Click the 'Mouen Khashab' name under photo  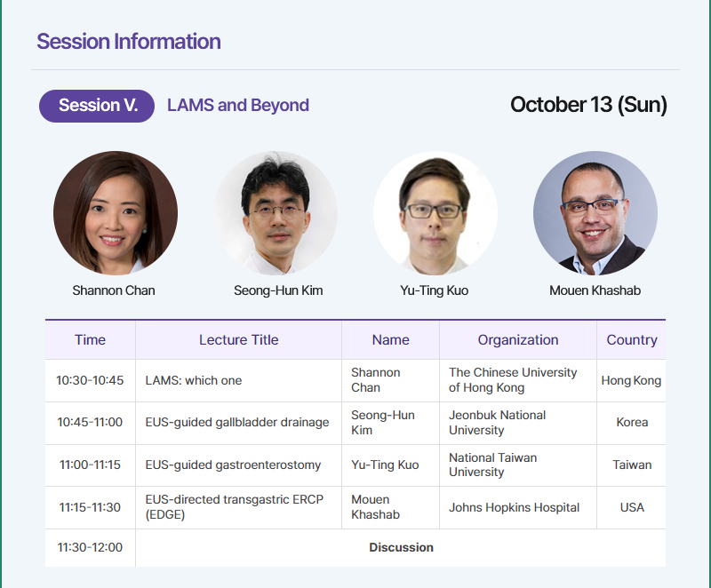(x=595, y=290)
